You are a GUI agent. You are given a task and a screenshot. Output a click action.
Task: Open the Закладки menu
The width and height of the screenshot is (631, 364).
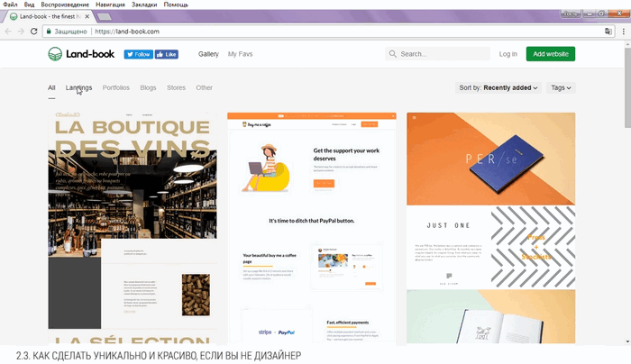click(144, 5)
